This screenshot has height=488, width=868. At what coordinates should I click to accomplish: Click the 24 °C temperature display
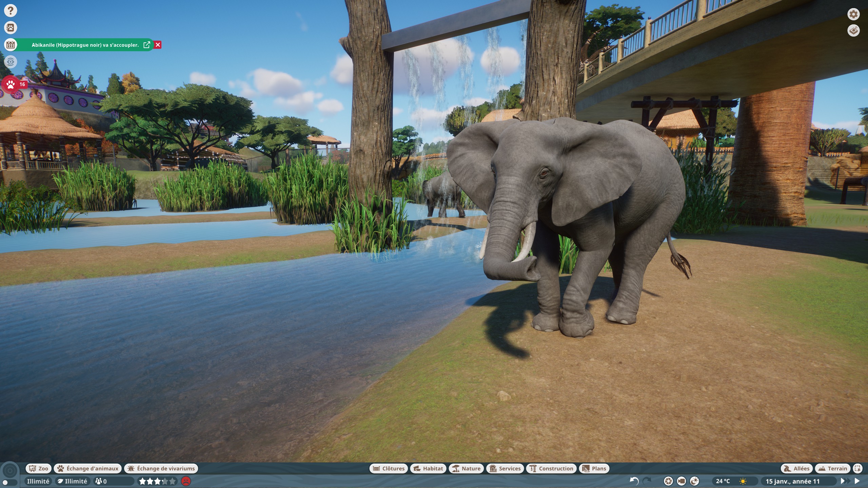(723, 481)
